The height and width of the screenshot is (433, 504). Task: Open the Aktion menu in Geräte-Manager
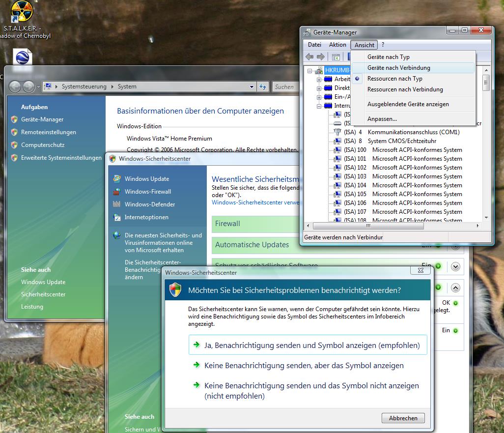coord(337,45)
